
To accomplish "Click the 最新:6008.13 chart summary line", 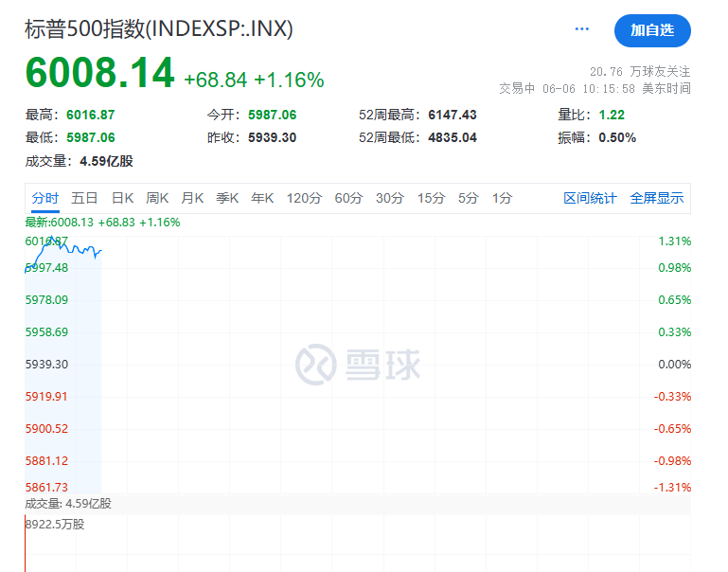I will click(x=102, y=223).
